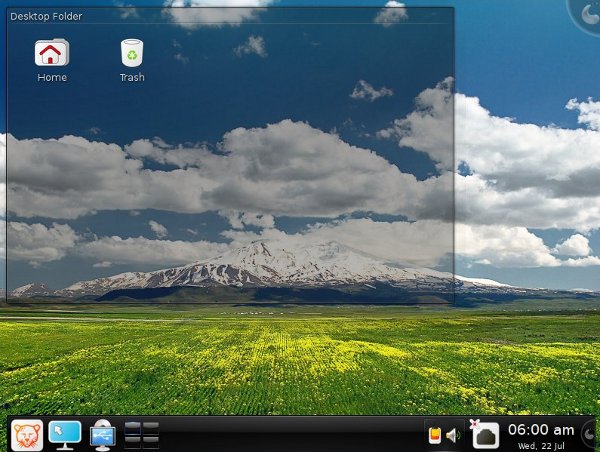Open the yellow clipboard tray icon
This screenshot has width=600, height=452.
[435, 436]
